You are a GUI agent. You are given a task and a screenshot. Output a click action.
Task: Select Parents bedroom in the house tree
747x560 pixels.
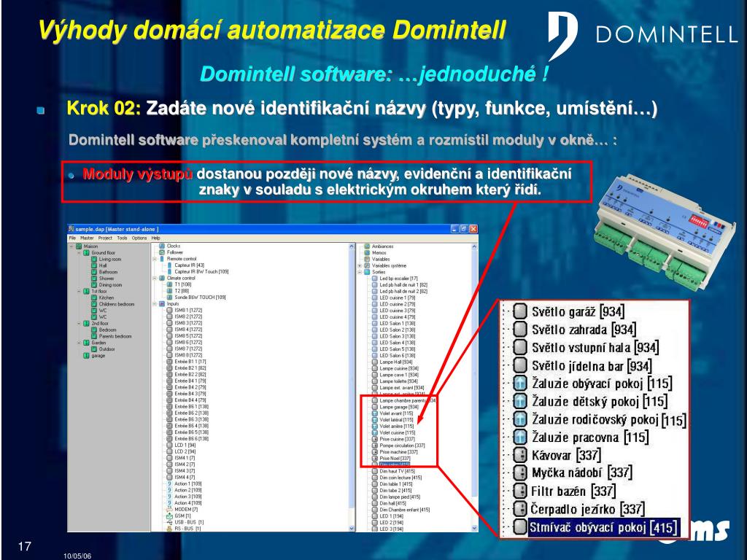(115, 336)
